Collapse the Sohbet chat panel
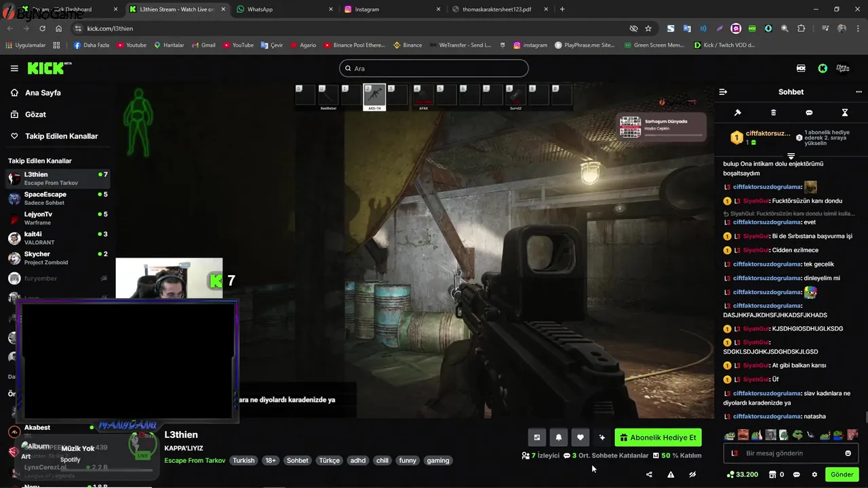The image size is (868, 488). pyautogui.click(x=723, y=91)
